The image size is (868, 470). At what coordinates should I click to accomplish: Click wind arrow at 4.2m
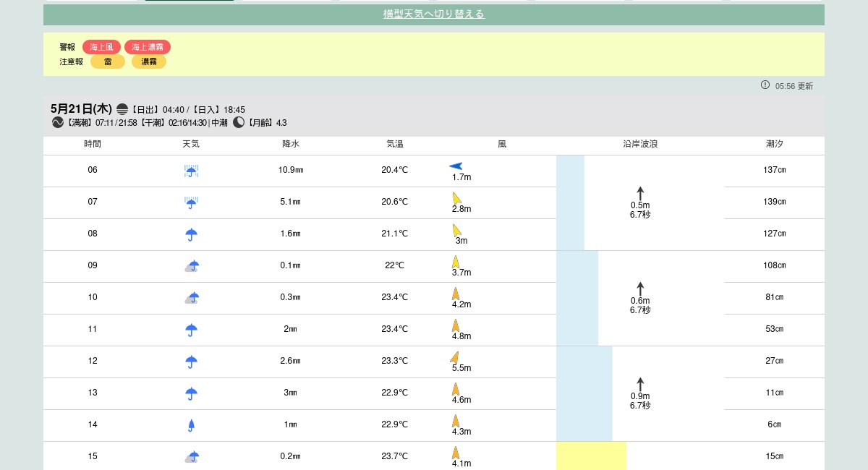click(456, 294)
